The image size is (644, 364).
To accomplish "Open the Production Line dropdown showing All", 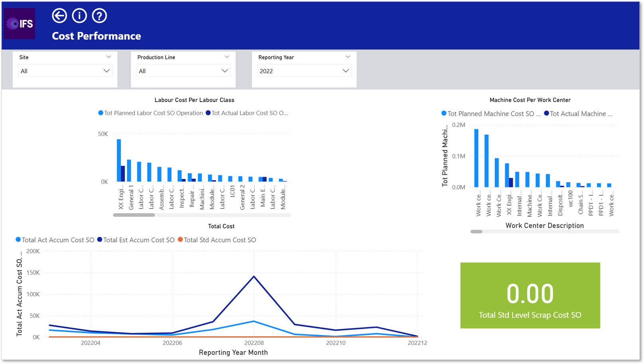I will tap(183, 71).
